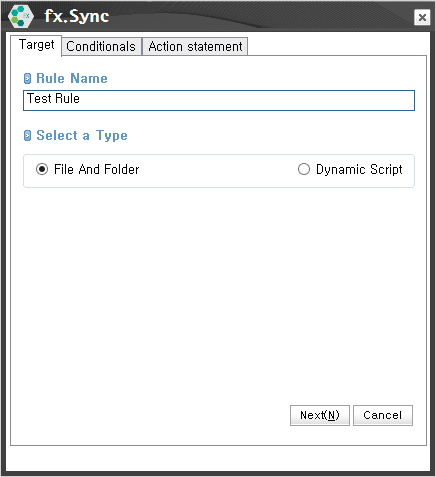The width and height of the screenshot is (436, 477).
Task: Cancel the rule creation dialog
Action: tap(383, 415)
